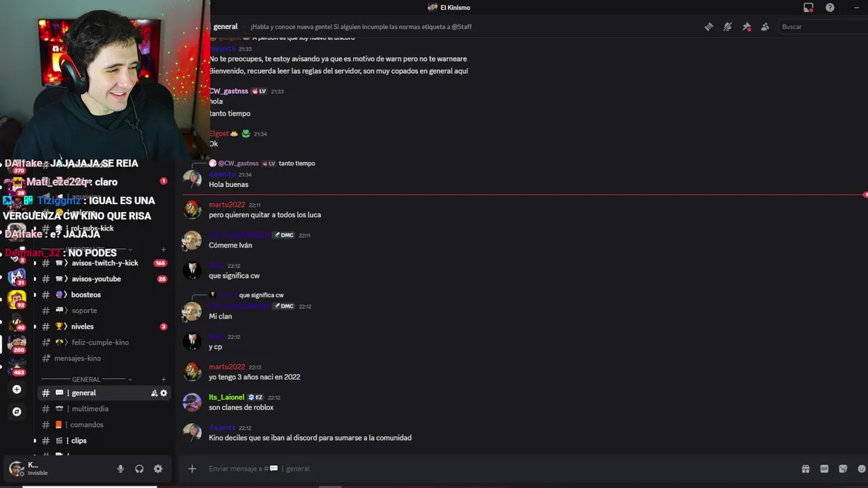Toggle the member list visibility
Viewport: 868px width, 488px height.
tap(765, 27)
